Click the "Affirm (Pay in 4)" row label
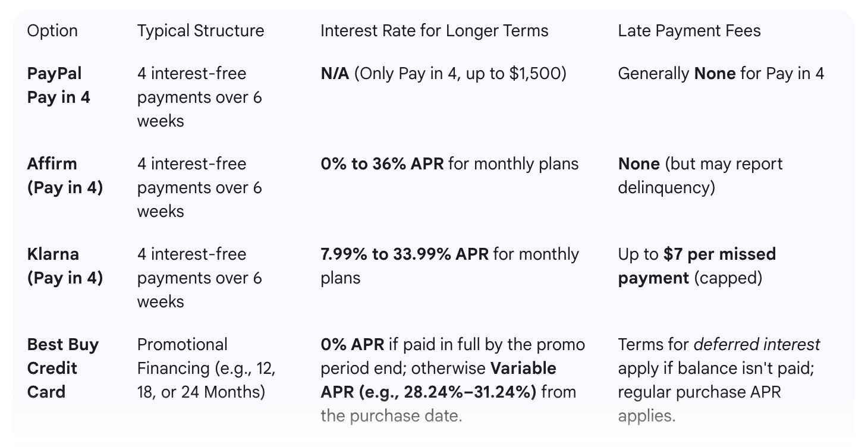868x447 pixels. 65,176
